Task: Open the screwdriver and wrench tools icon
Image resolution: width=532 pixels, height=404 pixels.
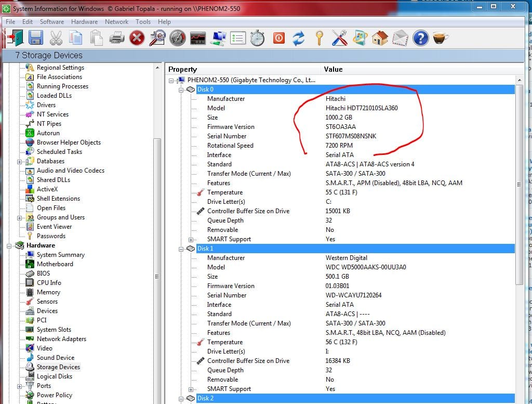Action: pyautogui.click(x=339, y=37)
